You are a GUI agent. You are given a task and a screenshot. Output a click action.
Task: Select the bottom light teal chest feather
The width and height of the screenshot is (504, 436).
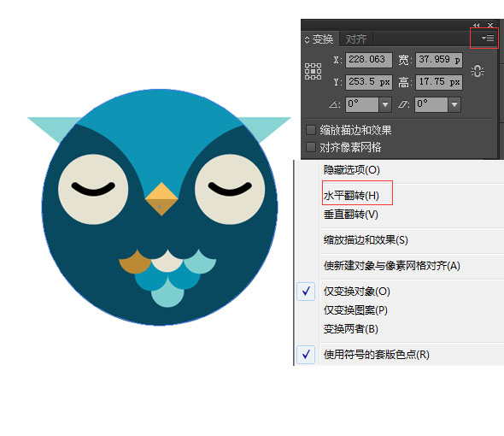click(167, 293)
